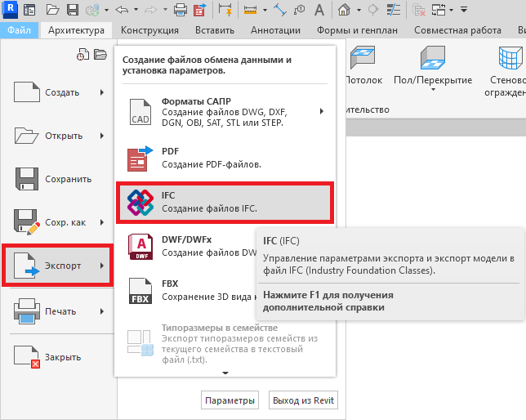Viewport: 526px width, 420px height.
Task: Select FBX export option
Action: (188, 290)
